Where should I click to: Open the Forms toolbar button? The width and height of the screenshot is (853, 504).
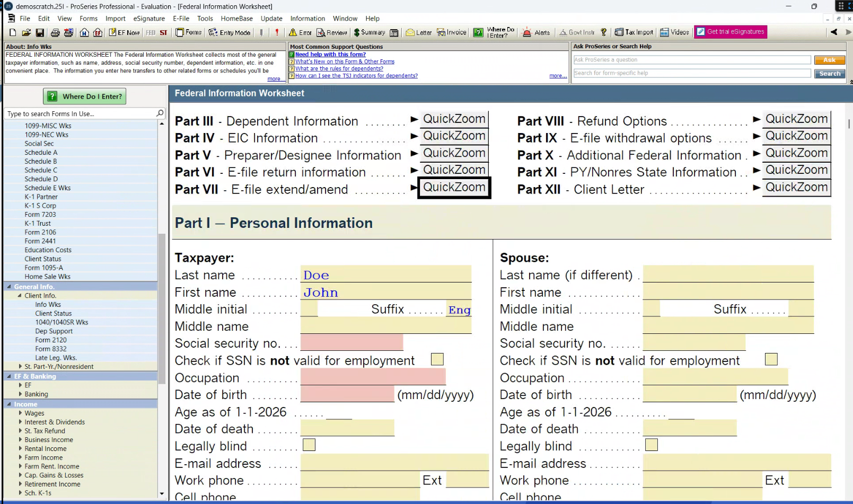click(189, 32)
